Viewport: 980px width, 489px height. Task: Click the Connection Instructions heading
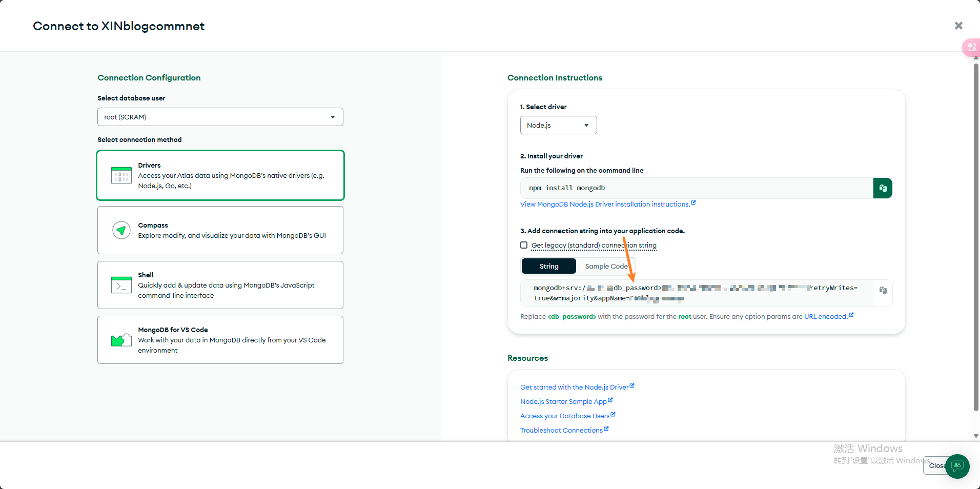(x=555, y=77)
